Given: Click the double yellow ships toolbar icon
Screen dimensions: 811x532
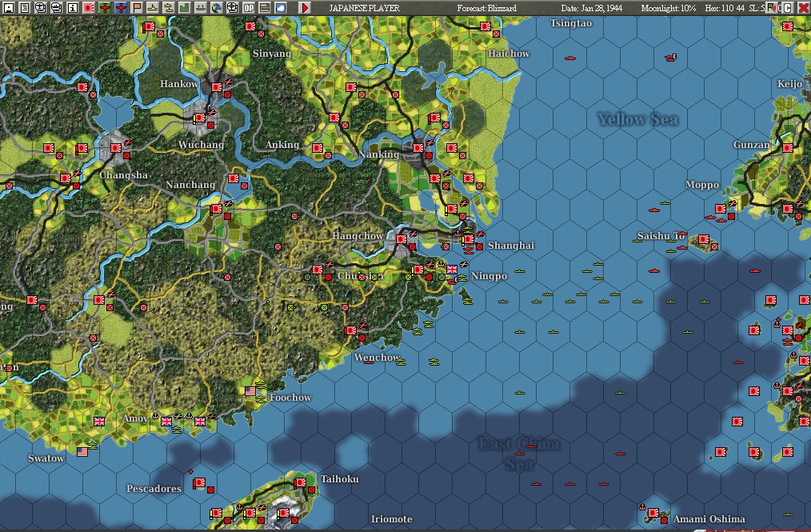Looking at the screenshot, I should click(x=169, y=8).
